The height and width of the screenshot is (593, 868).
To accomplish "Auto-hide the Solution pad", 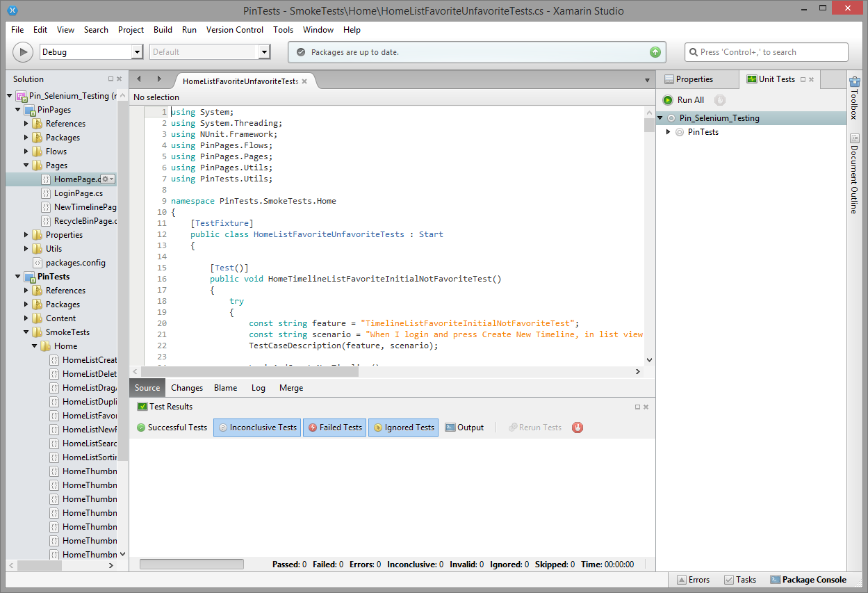I will [110, 79].
